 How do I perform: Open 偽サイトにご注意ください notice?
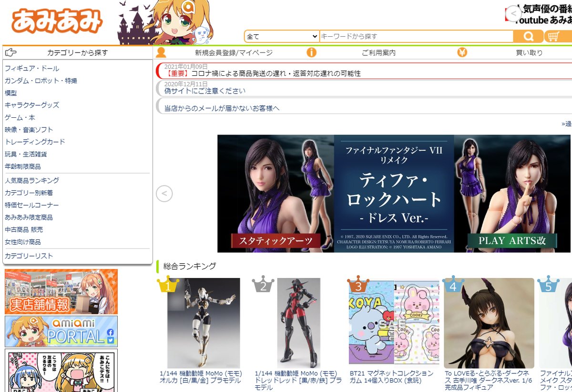pos(205,91)
